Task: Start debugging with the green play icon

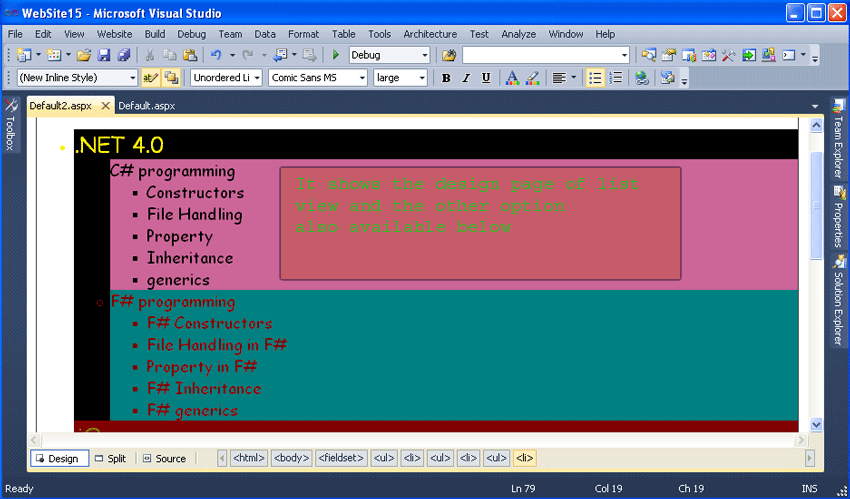Action: (x=336, y=55)
